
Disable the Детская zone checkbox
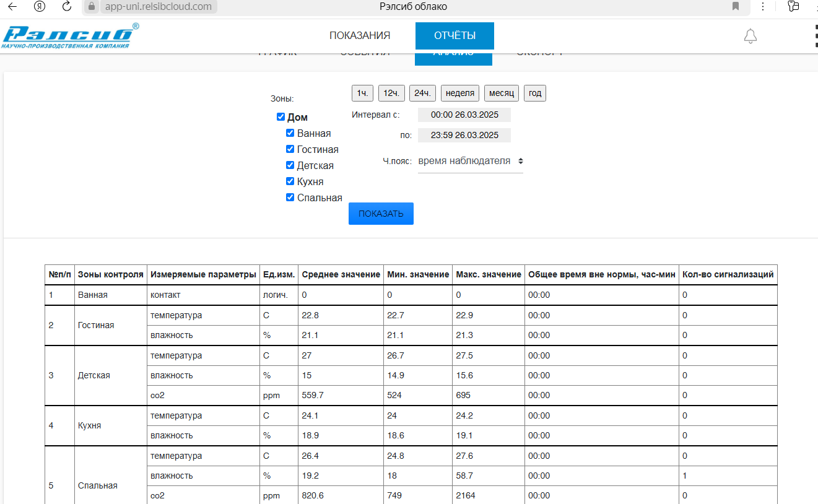pos(290,165)
